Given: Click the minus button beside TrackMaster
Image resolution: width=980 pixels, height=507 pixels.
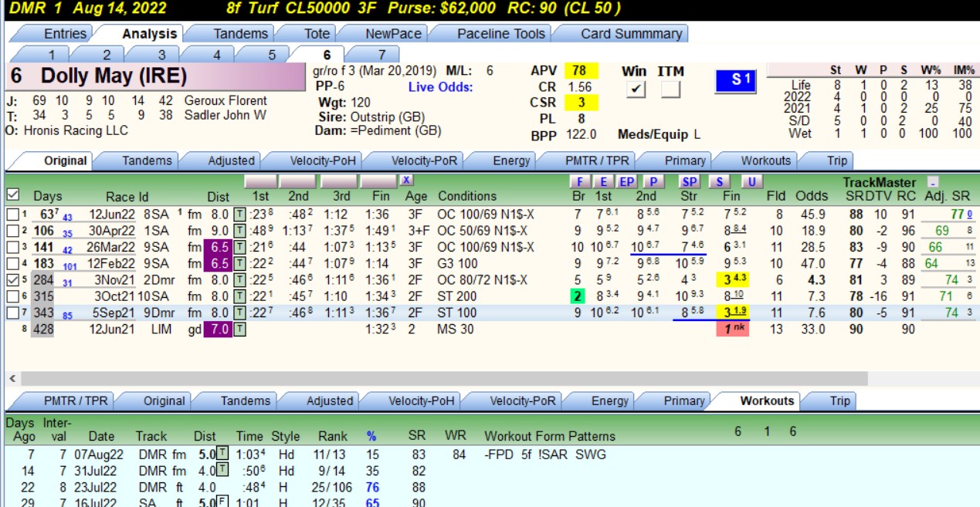Looking at the screenshot, I should pyautogui.click(x=933, y=182).
